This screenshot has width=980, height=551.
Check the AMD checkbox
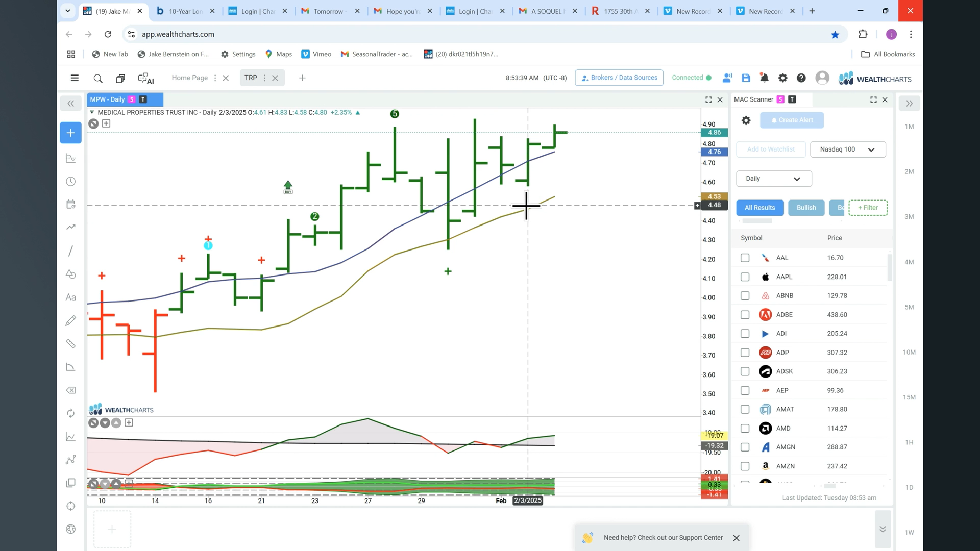coord(745,429)
